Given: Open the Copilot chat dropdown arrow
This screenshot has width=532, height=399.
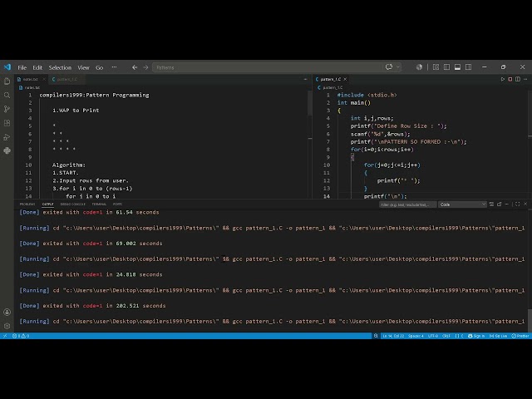Looking at the screenshot, I should point(398,67).
